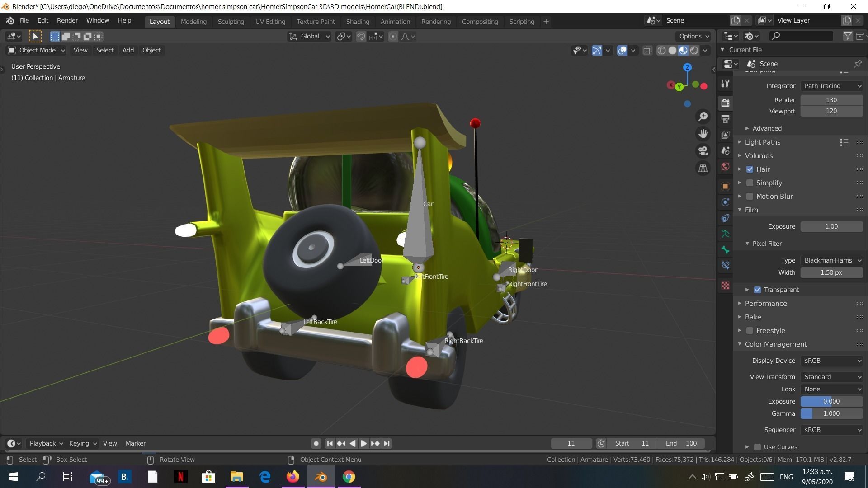This screenshot has height=488, width=868.
Task: Enable the Use Curves checkbox
Action: point(758,447)
